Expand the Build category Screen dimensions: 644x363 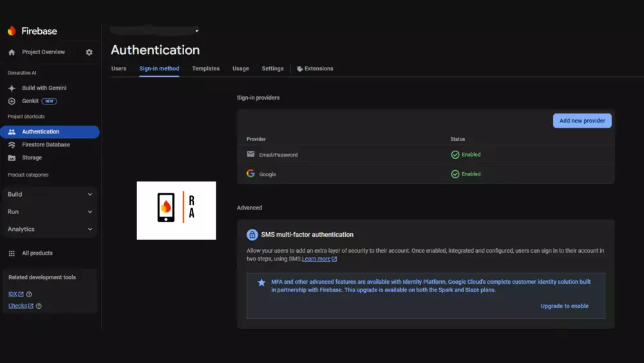pos(50,194)
